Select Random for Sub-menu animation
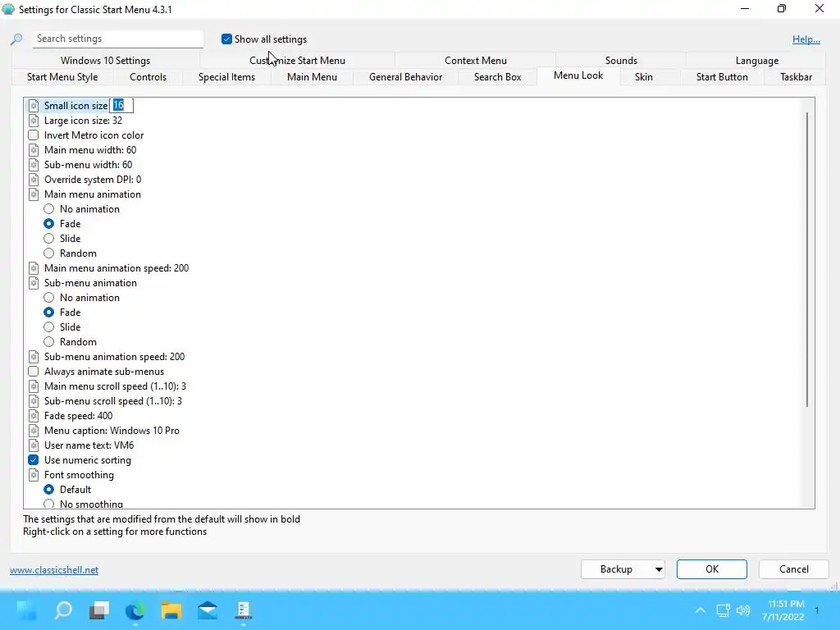Viewport: 840px width, 630px height. pos(48,342)
